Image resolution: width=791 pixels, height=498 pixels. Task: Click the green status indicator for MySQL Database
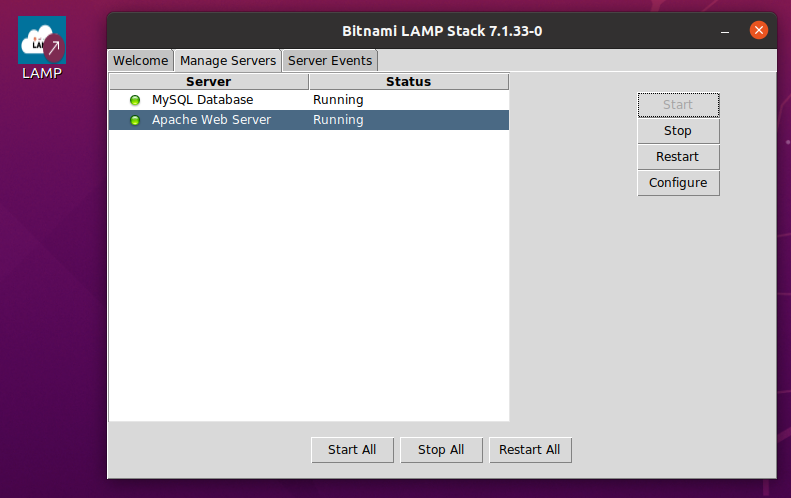pos(135,100)
